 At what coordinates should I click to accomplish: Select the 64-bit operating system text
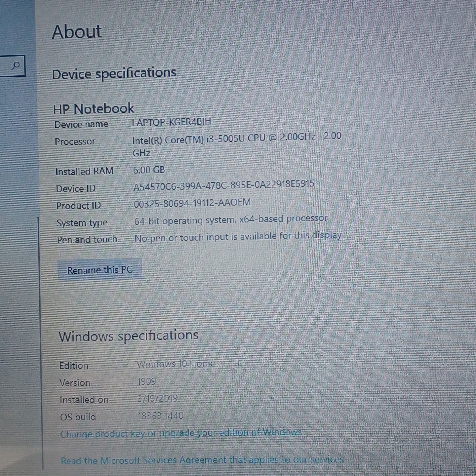[x=231, y=219]
